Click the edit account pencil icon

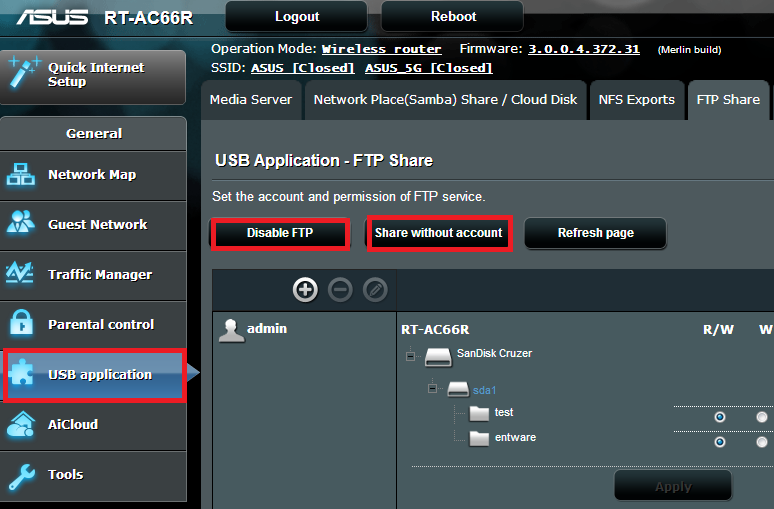375,290
